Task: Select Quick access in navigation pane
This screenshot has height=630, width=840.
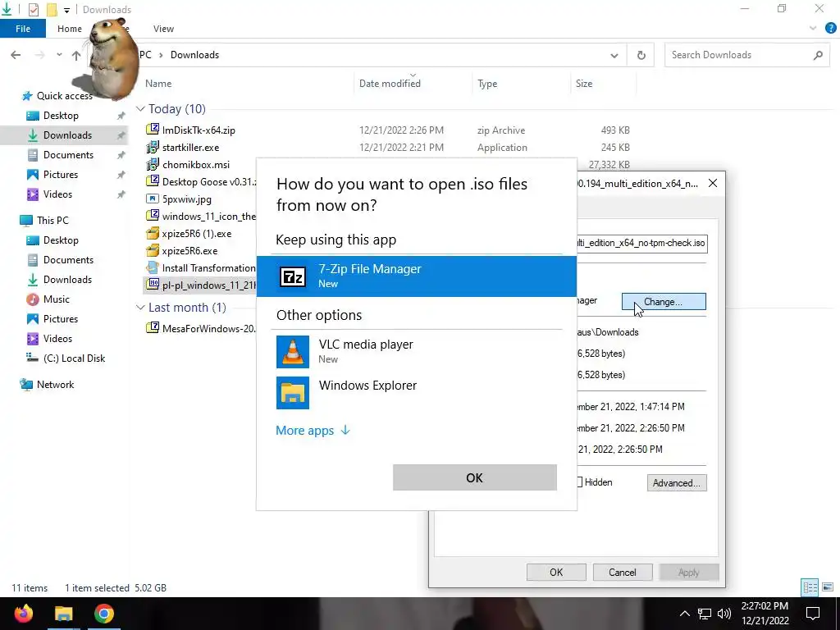Action: (x=64, y=95)
